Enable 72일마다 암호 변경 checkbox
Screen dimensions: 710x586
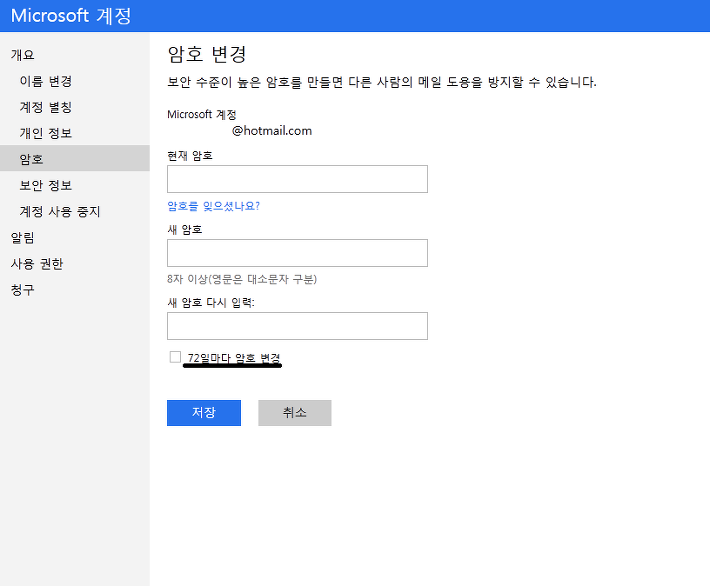(175, 357)
